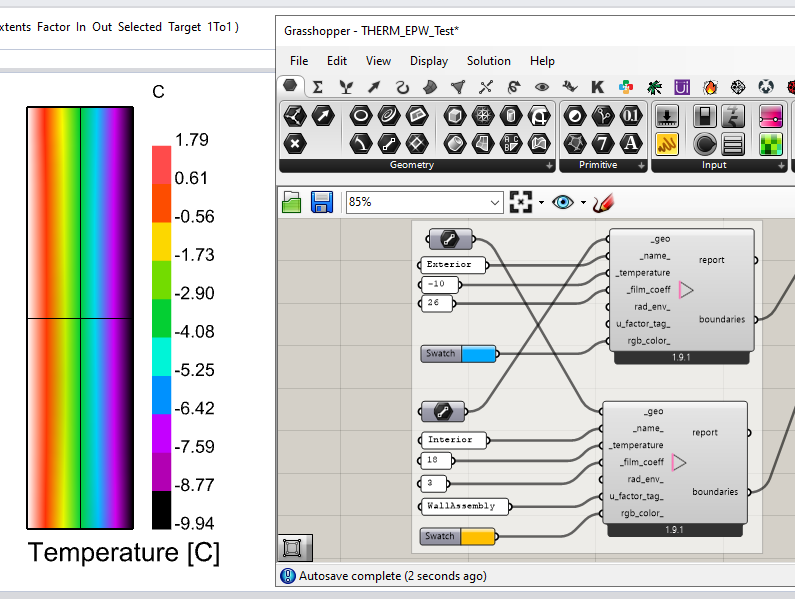The image size is (795, 599).
Task: Click the Boolean Toggle component in Input panel
Action: click(703, 116)
